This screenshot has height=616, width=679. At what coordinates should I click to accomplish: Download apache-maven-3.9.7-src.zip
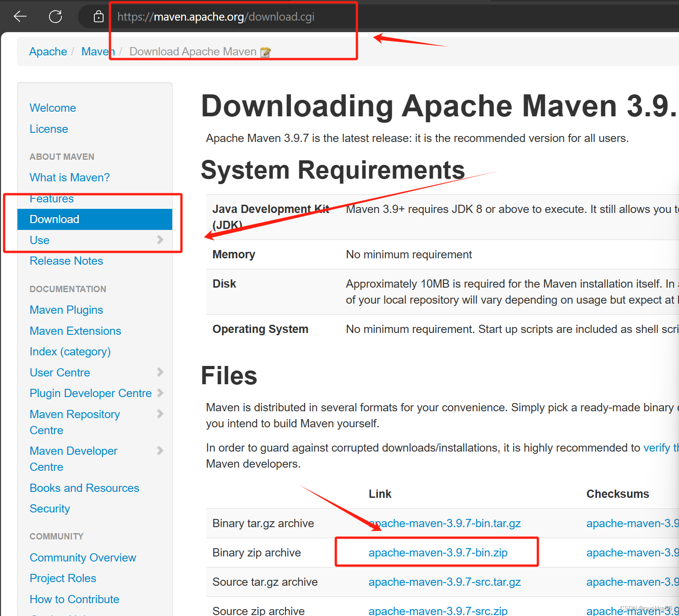click(438, 611)
